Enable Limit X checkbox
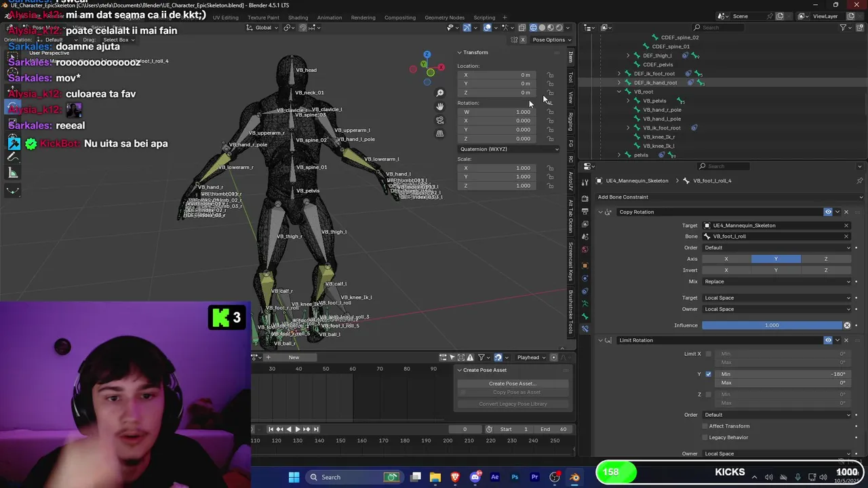868x488 pixels. [x=709, y=354]
